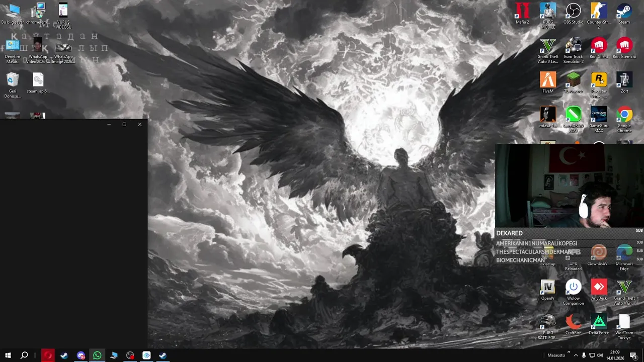Close the black window

(140, 124)
